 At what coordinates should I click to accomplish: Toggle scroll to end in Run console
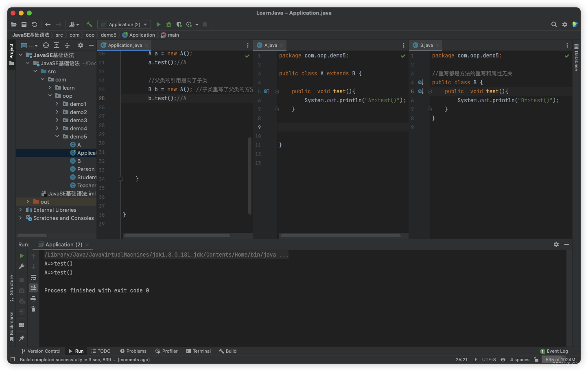pyautogui.click(x=33, y=288)
